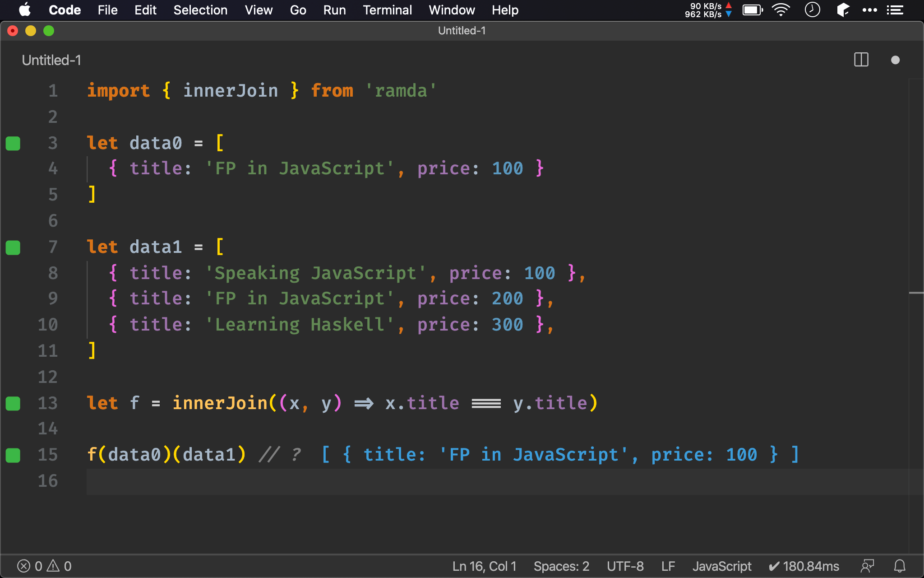
Task: Click the inline Quokka result on line 15
Action: tap(560, 455)
